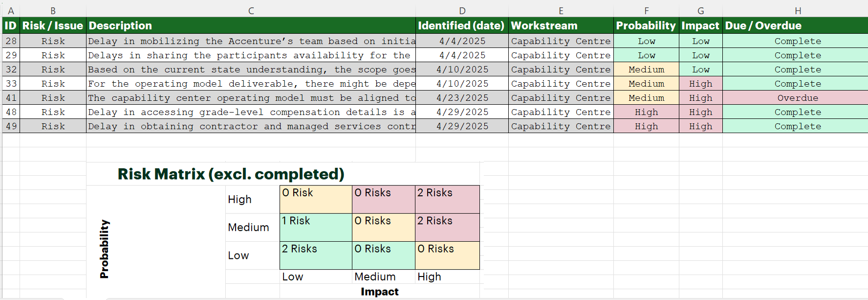Image resolution: width=868 pixels, height=300 pixels.
Task: Select column C header
Action: pos(251,10)
